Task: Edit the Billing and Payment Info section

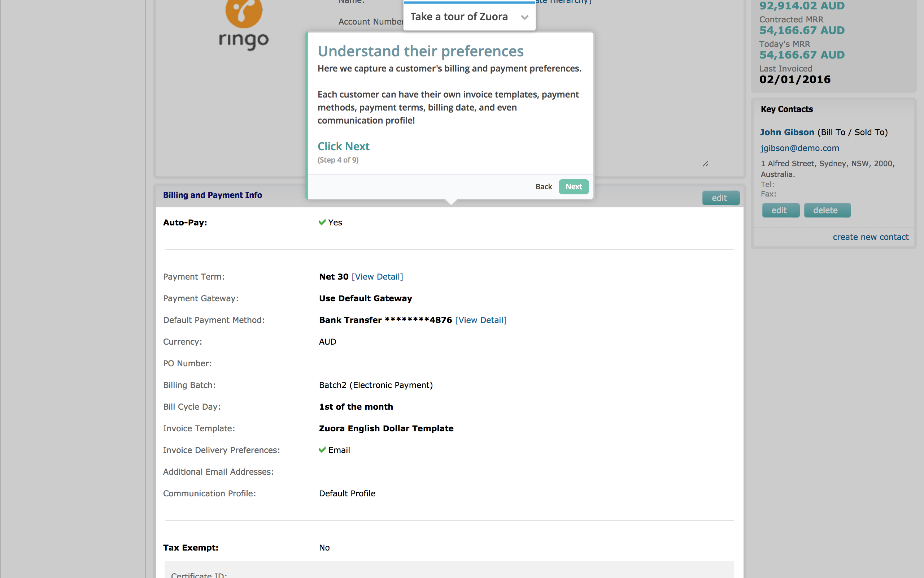Action: (x=720, y=198)
